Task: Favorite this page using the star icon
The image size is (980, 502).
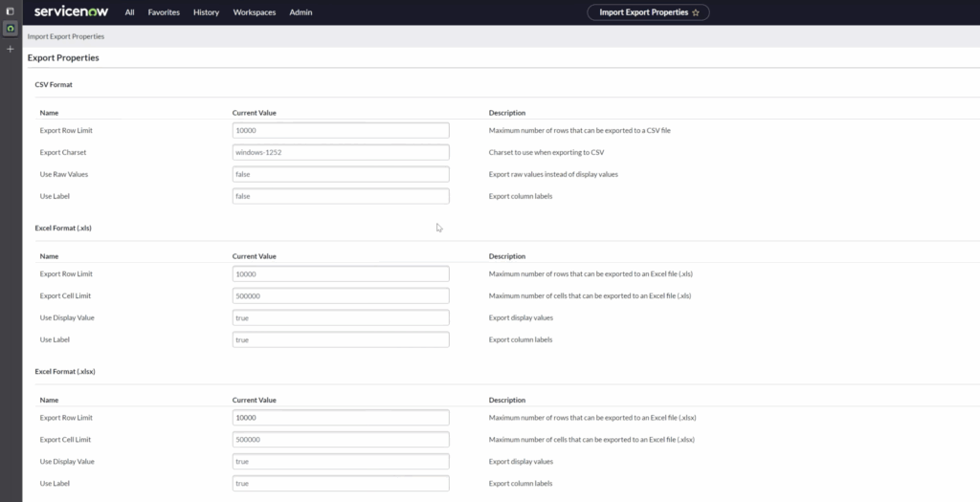Action: coord(696,12)
